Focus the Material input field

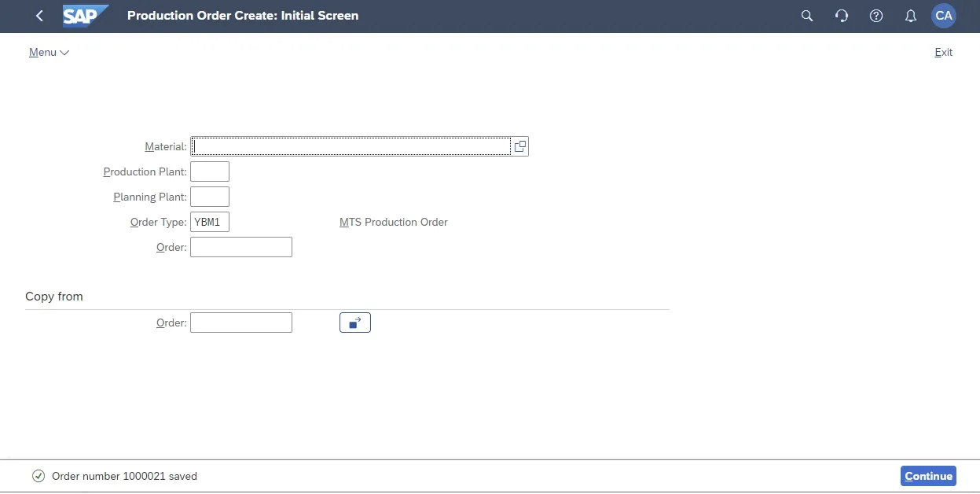coord(351,146)
